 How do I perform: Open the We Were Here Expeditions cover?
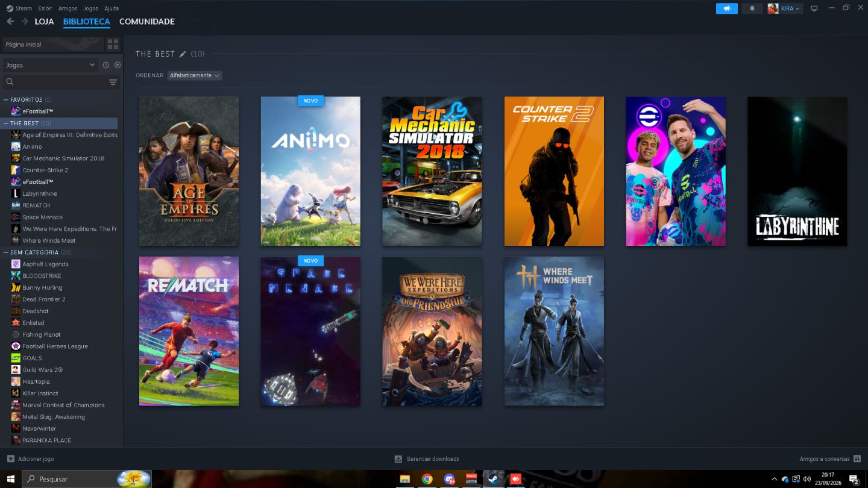click(432, 331)
